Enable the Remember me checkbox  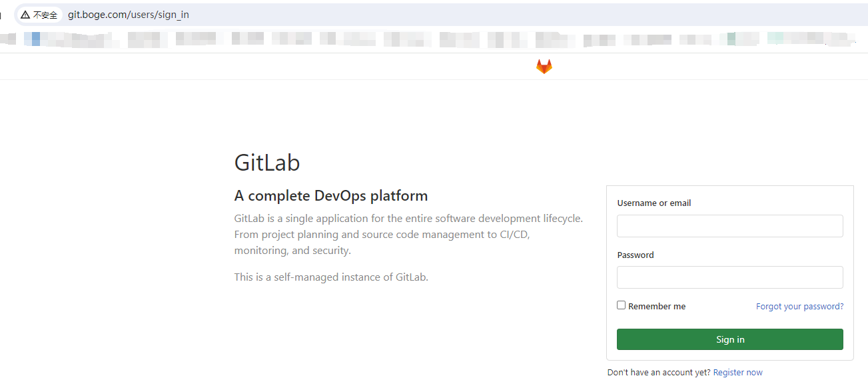pyautogui.click(x=621, y=305)
